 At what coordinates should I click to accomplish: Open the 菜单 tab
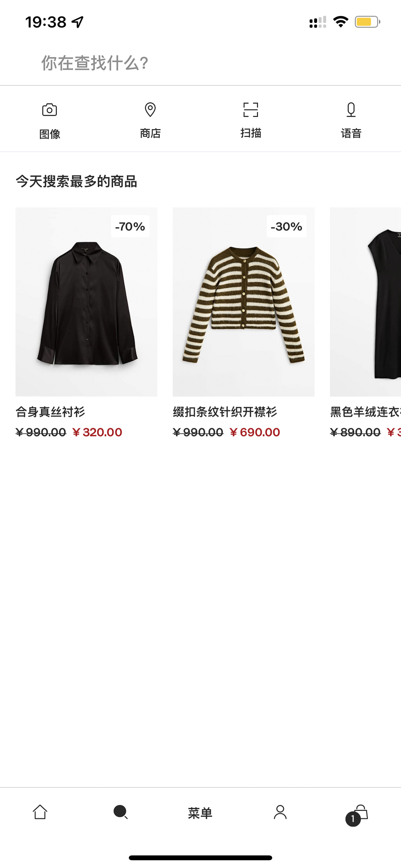[200, 813]
